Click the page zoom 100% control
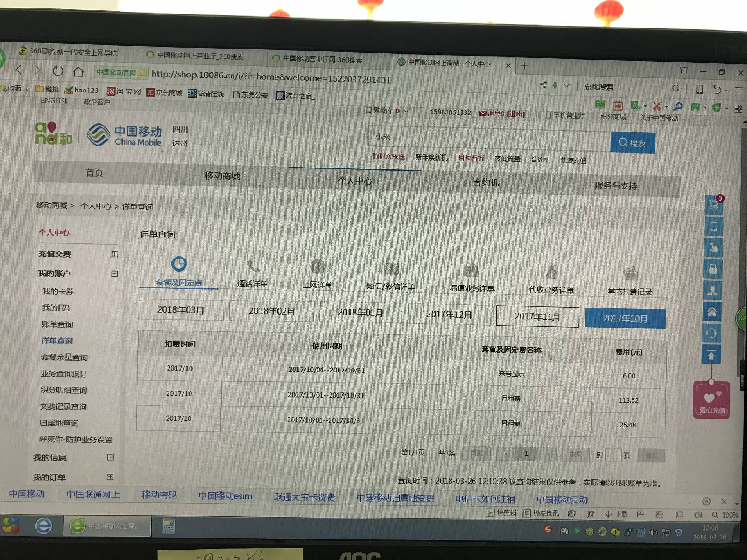 [x=726, y=515]
